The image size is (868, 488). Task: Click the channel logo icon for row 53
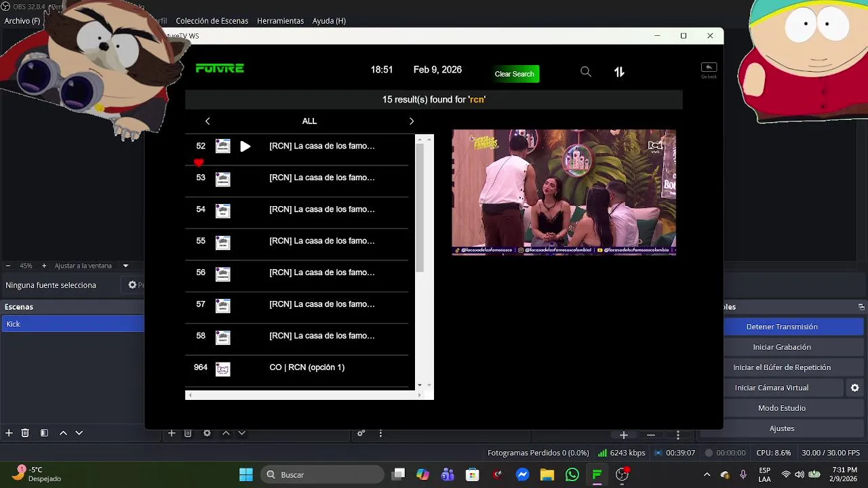pos(222,179)
